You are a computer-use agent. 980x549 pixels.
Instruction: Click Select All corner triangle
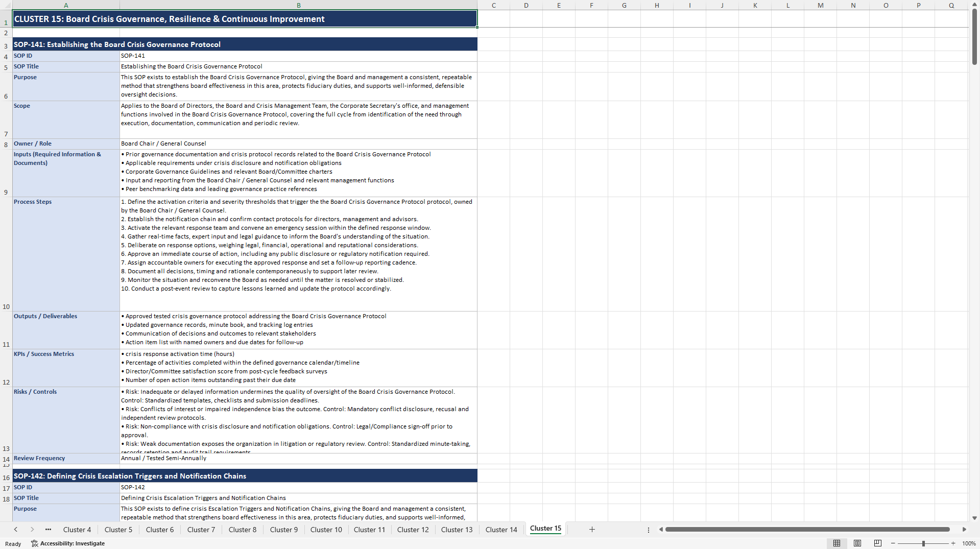click(6, 5)
